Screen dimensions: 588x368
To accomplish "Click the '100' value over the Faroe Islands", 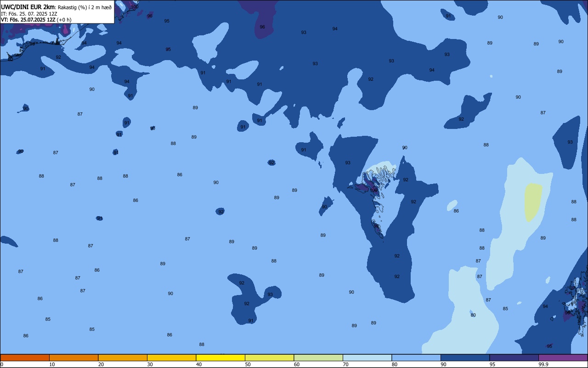I will click(x=374, y=190).
